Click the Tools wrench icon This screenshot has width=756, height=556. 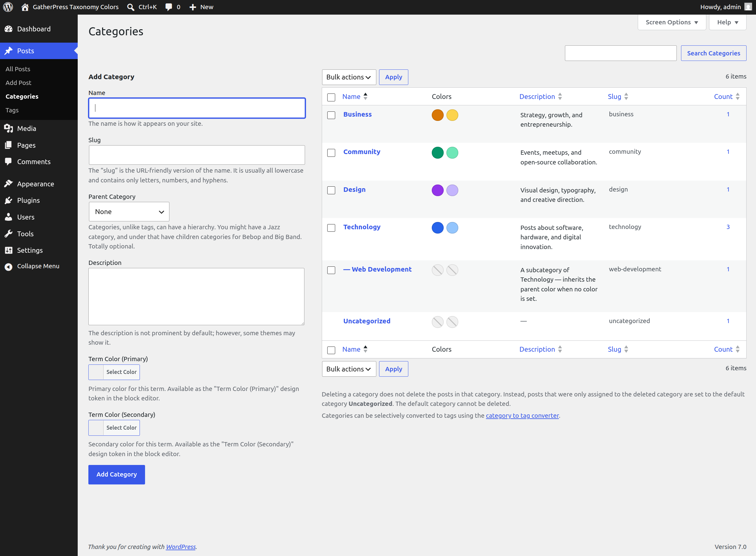point(9,234)
